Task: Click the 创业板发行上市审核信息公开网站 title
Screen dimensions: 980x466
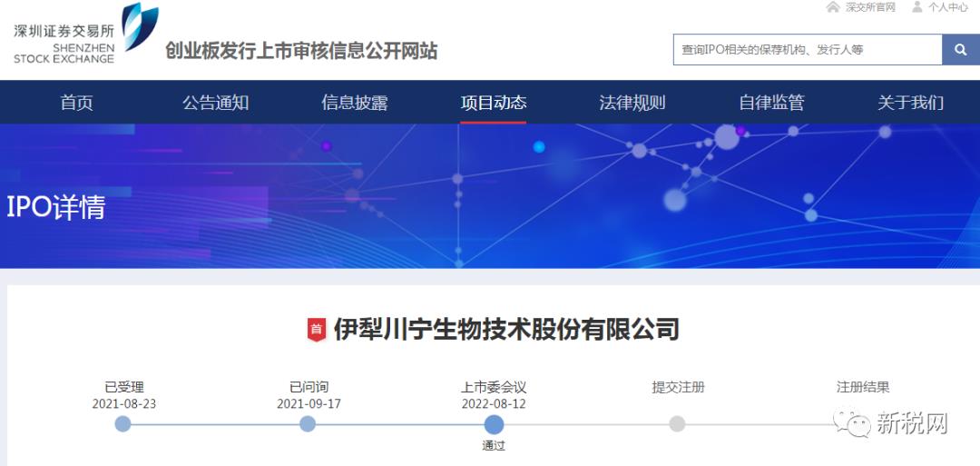Action: (x=301, y=50)
